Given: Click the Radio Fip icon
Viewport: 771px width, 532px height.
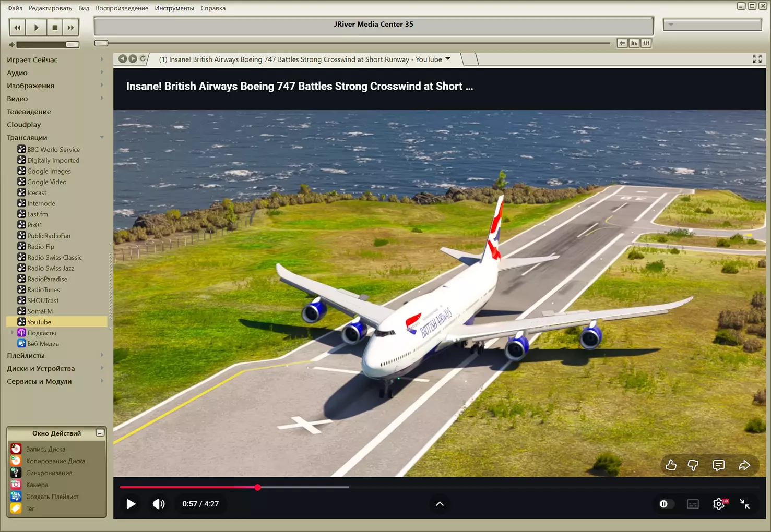Looking at the screenshot, I should 21,246.
